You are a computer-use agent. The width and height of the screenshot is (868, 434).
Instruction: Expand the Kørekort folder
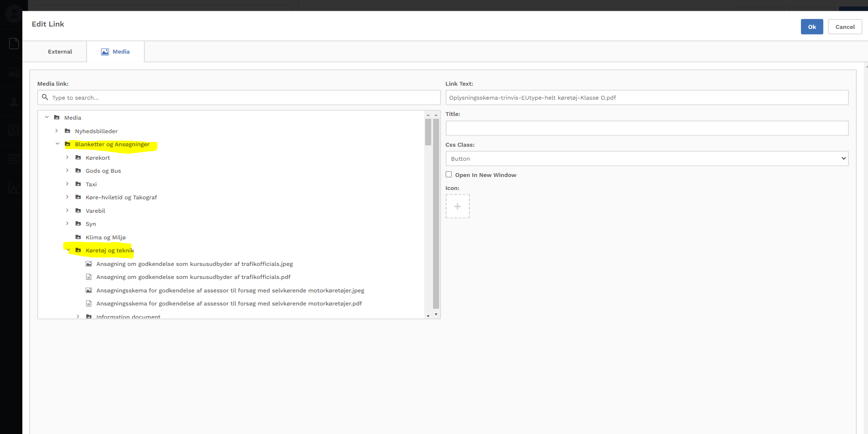pyautogui.click(x=68, y=157)
